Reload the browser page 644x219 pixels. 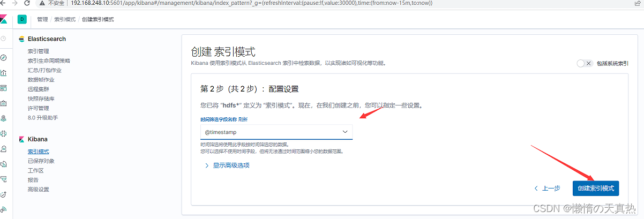pos(28,3)
